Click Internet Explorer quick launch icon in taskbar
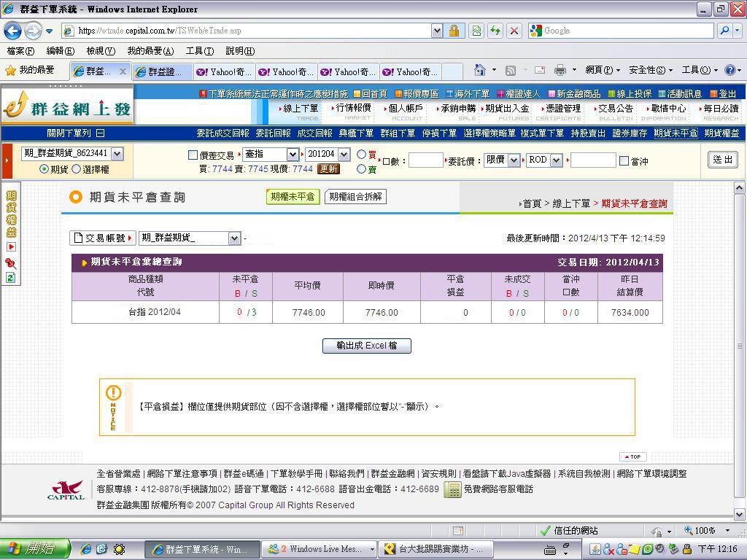Screen dimensions: 747x560 (86, 549)
